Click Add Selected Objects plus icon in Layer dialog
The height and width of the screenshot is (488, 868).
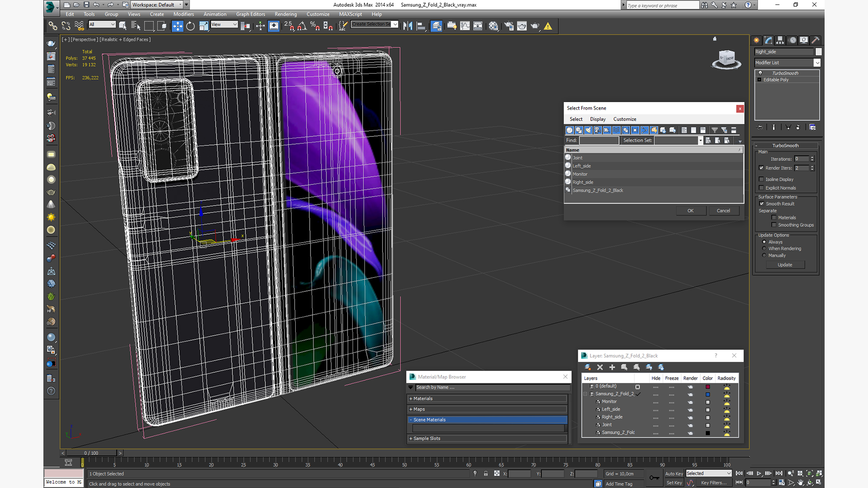pos(612,367)
